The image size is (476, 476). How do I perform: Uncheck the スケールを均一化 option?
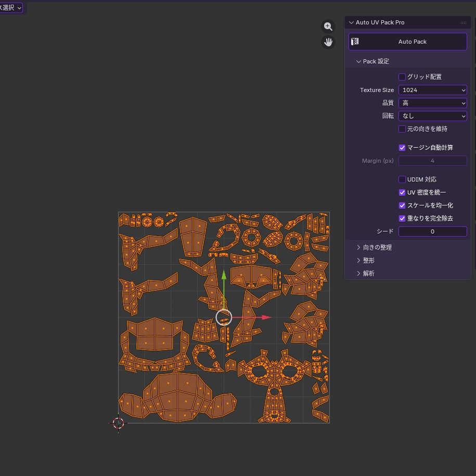pos(402,205)
